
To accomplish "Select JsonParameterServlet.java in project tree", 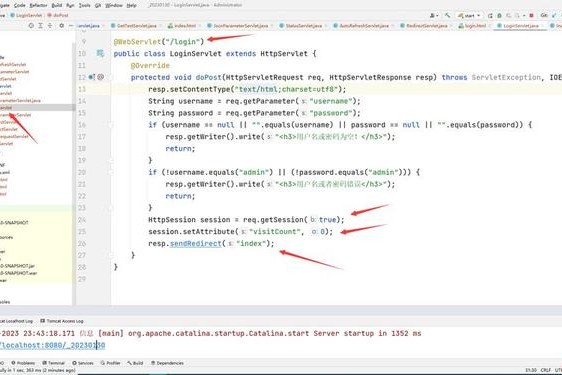I will coord(20,101).
